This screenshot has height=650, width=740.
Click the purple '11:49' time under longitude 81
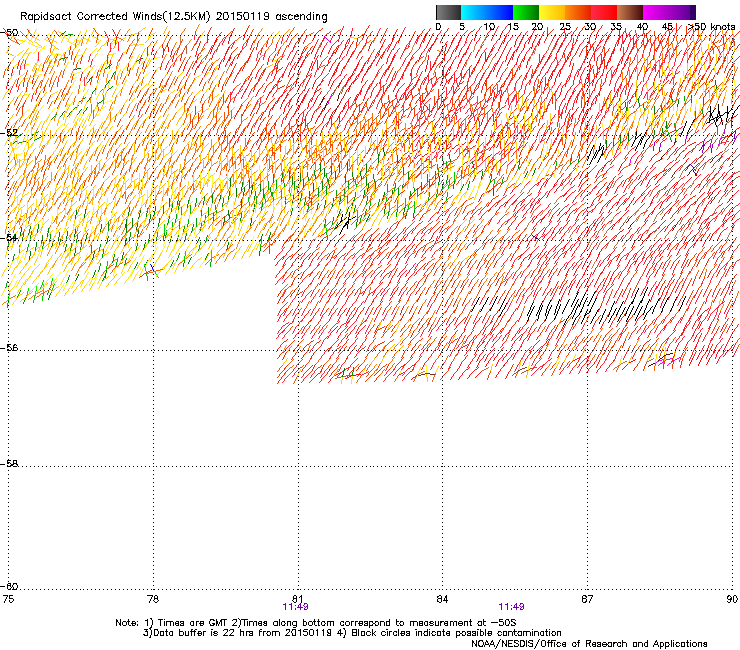tap(295, 607)
